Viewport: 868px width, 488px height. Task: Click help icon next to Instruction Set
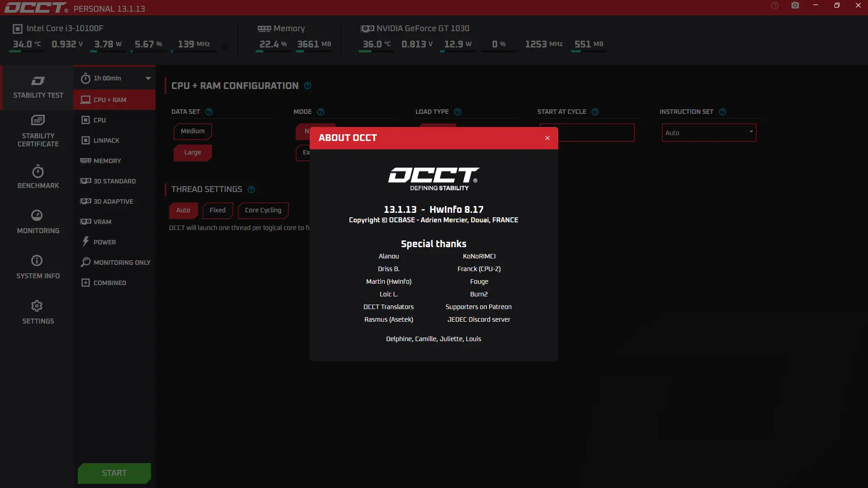click(x=722, y=112)
